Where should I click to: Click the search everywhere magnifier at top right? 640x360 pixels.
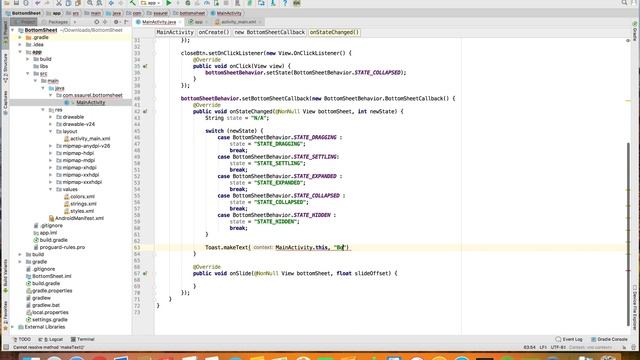click(x=624, y=3)
